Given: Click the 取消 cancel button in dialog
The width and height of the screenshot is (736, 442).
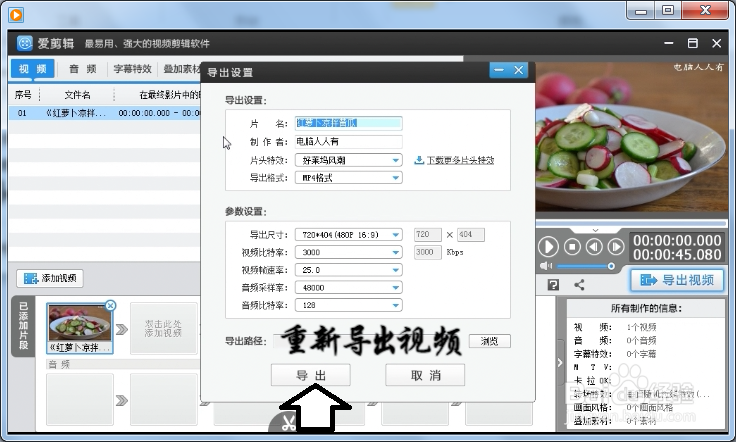Looking at the screenshot, I should [425, 375].
